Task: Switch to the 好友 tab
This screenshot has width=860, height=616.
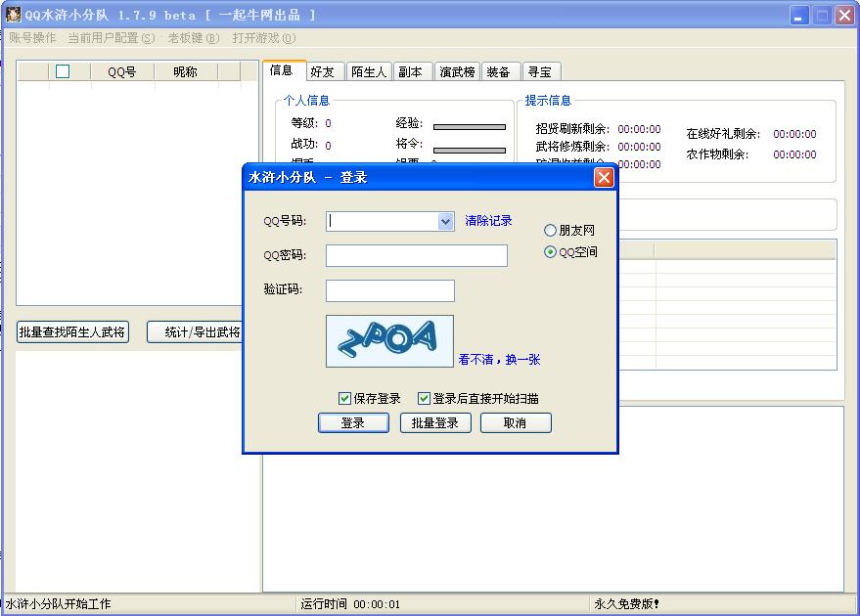Action: coord(326,71)
